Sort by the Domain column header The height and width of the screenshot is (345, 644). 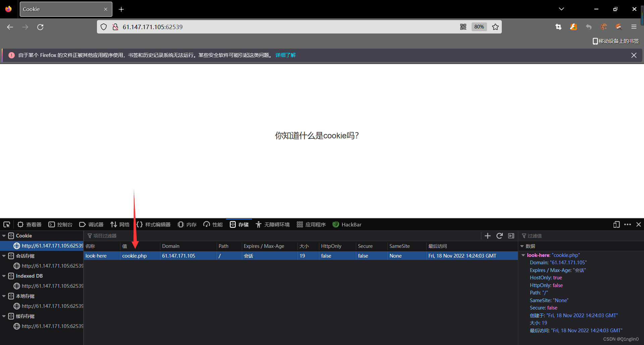click(x=189, y=246)
